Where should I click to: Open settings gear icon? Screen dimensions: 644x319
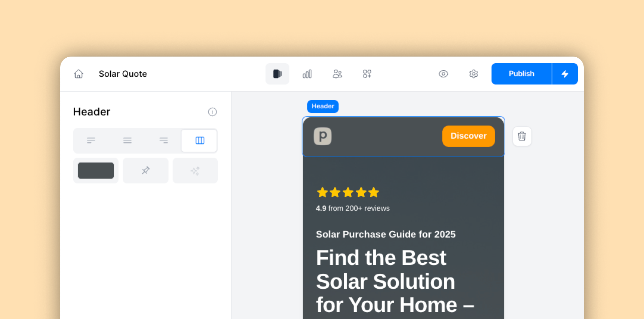tap(473, 74)
